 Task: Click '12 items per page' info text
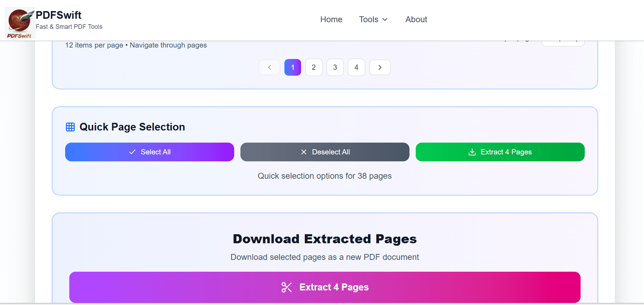coord(94,45)
